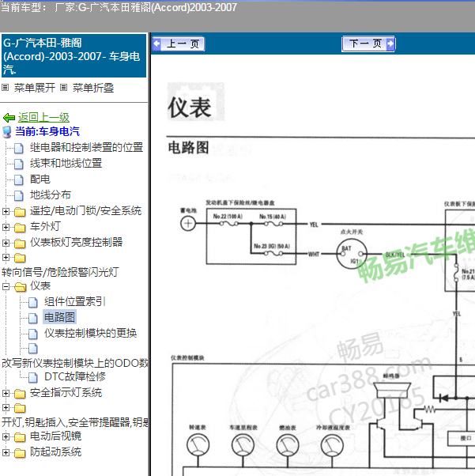The width and height of the screenshot is (475, 476).
Task: Open 仪表控制模块的更换 page
Action: tap(90, 334)
